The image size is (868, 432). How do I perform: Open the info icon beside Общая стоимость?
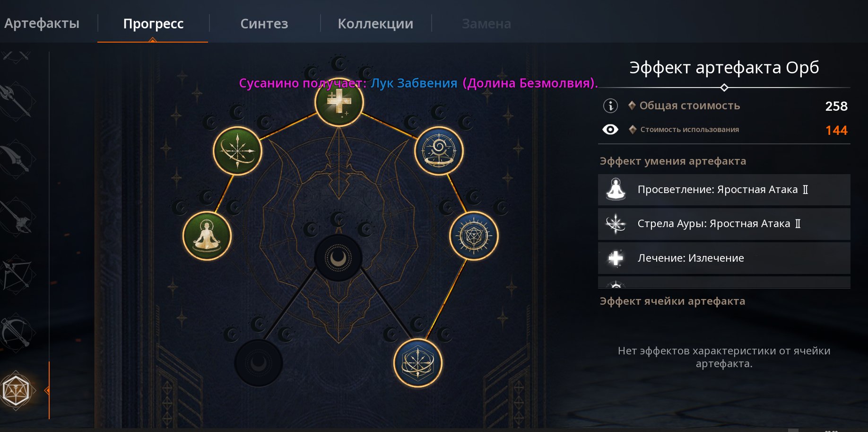610,106
